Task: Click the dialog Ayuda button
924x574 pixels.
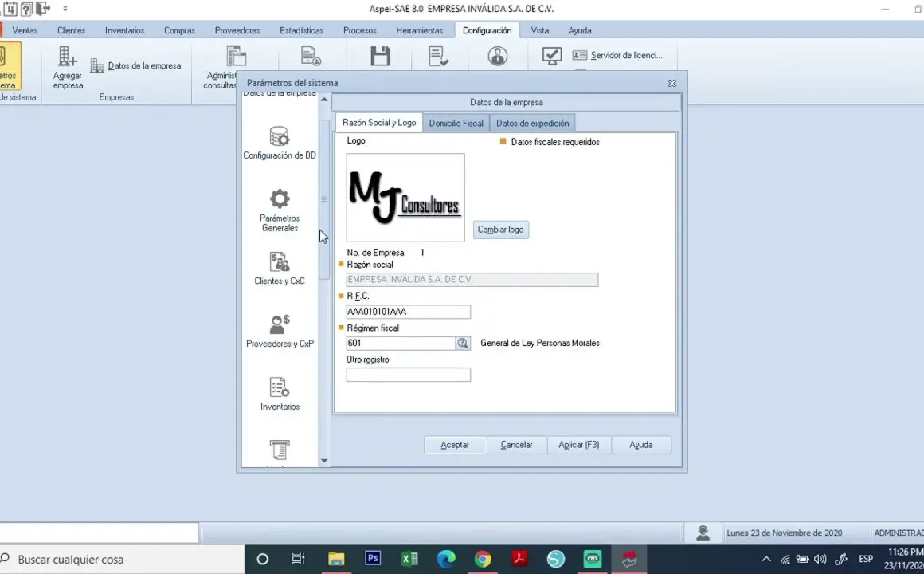Action: click(x=640, y=445)
